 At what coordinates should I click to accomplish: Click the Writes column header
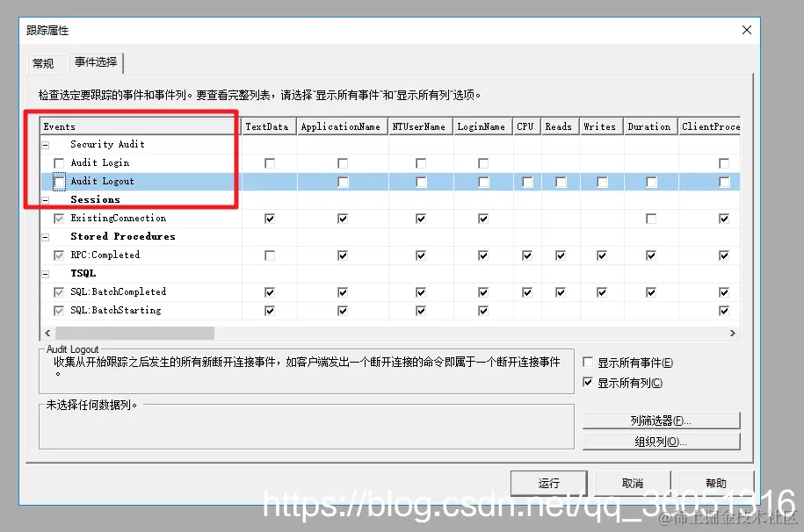click(602, 126)
